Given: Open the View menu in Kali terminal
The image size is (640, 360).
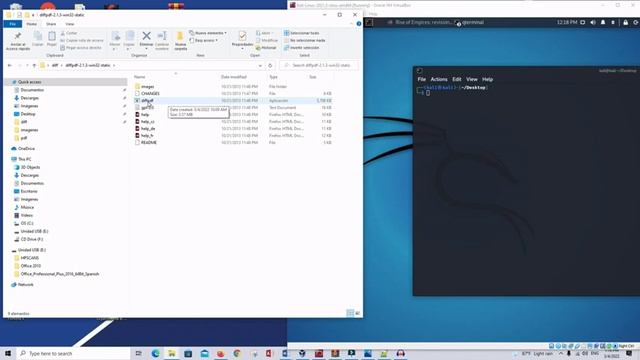Looking at the screenshot, I should click(x=472, y=79).
